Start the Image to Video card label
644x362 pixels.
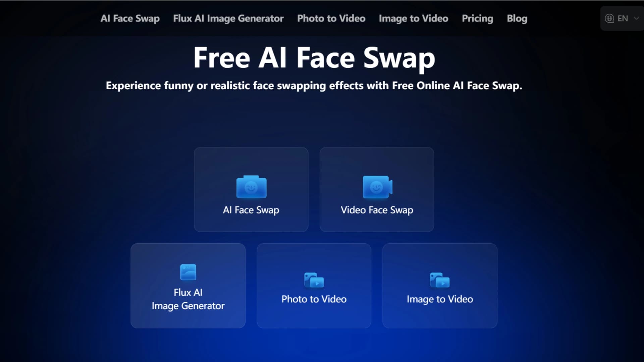[440, 299]
